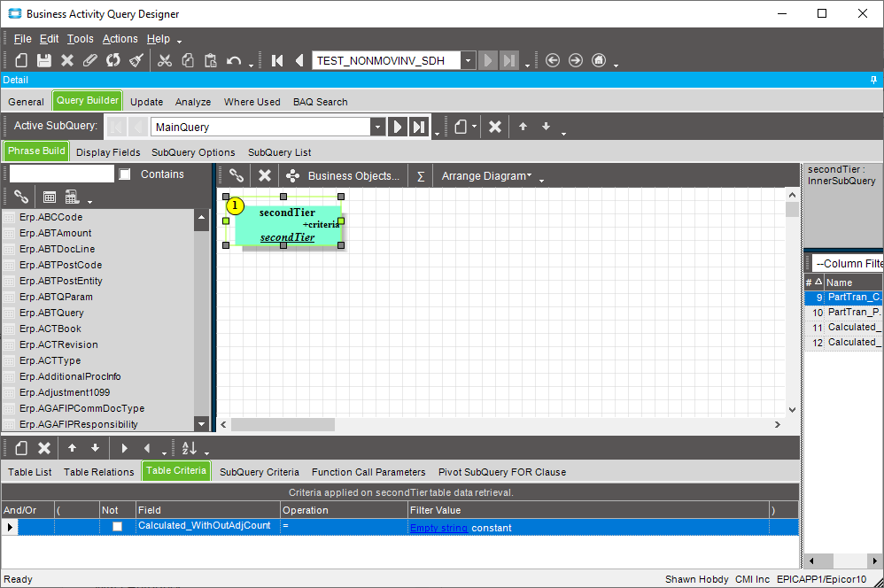Click the Empty string filter value link
Screen dimensions: 884x588
[x=438, y=527]
